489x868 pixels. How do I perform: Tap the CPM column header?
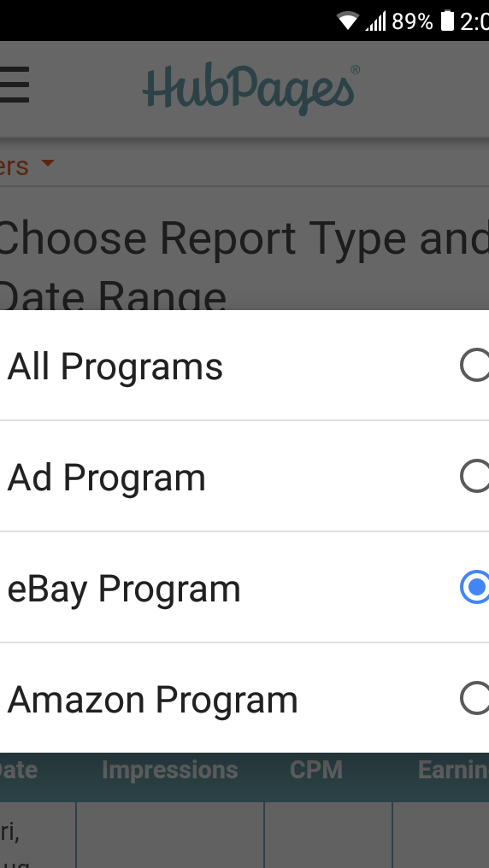316,770
